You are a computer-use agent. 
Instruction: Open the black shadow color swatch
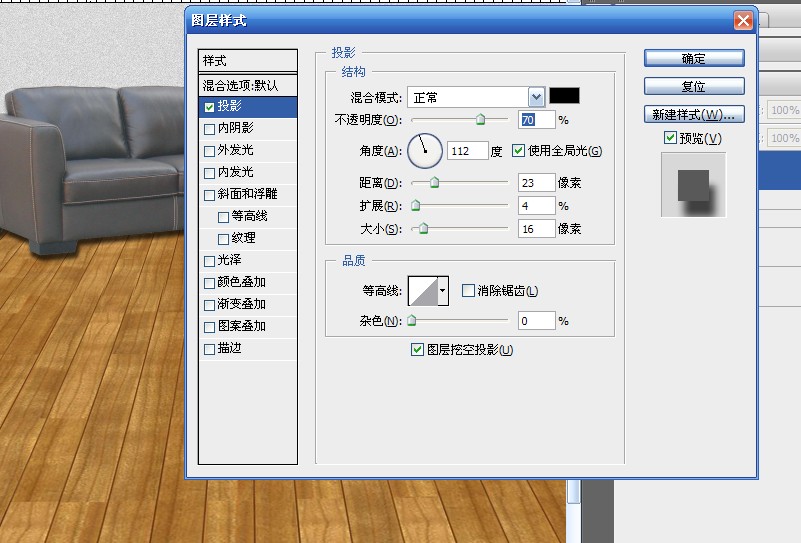pos(564,96)
